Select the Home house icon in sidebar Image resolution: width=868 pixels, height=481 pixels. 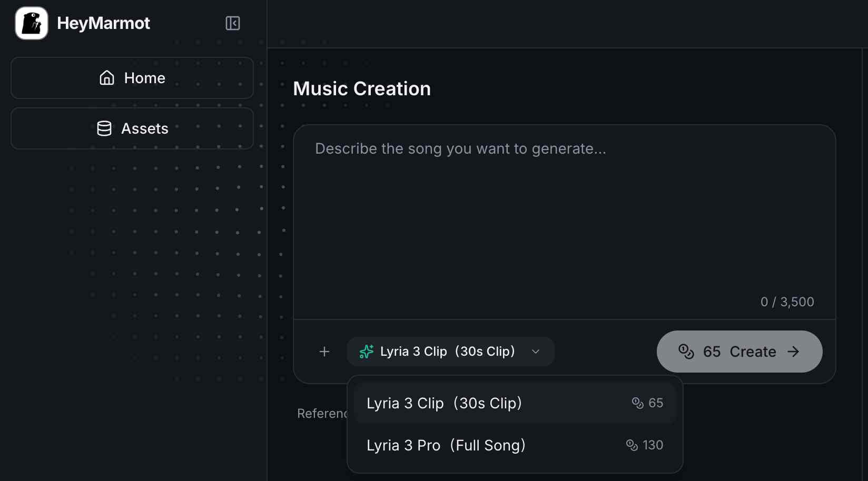pos(107,77)
